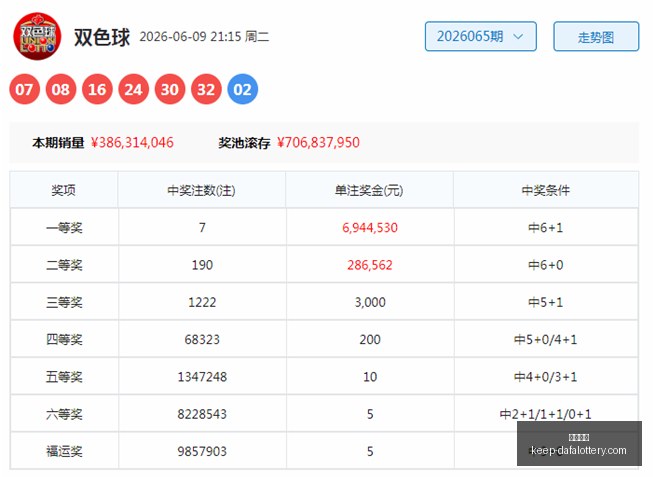
Task: Select 福运奖 winner count 9857903
Action: 202,452
